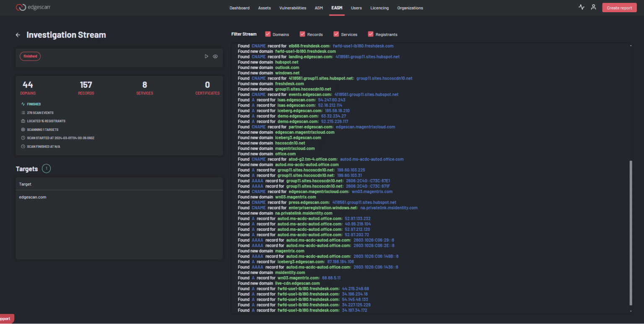
Task: Click the target icon beside Scanning 1 Targets
Action: click(23, 130)
